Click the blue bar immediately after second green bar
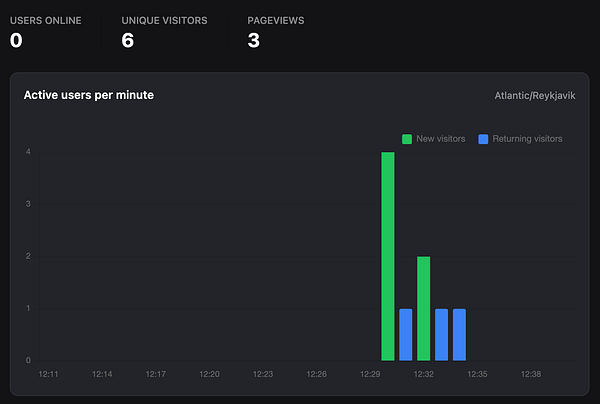600x404 pixels. [442, 335]
